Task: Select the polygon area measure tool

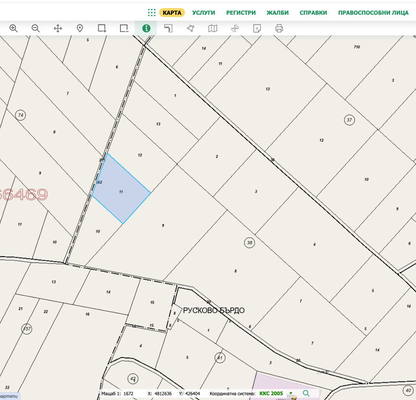Action: click(x=190, y=28)
